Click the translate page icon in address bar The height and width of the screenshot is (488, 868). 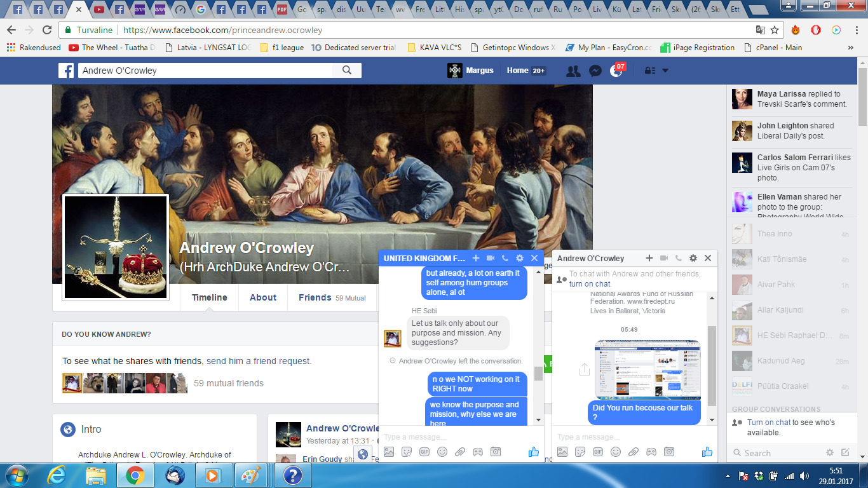click(x=760, y=30)
